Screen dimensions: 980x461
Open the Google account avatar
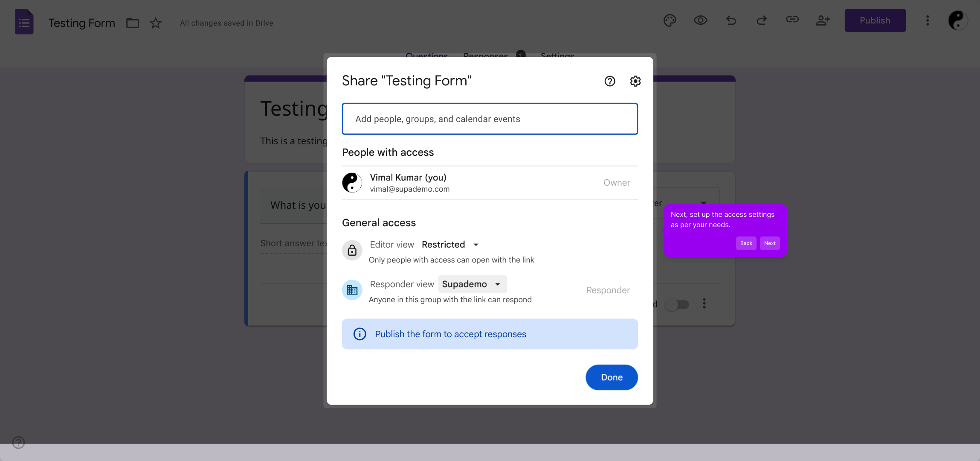tap(958, 20)
